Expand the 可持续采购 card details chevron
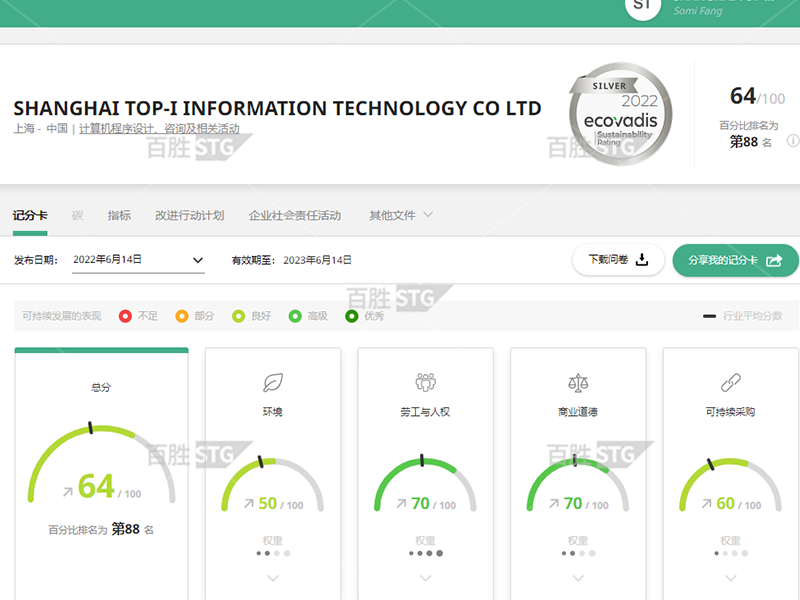 tap(731, 578)
